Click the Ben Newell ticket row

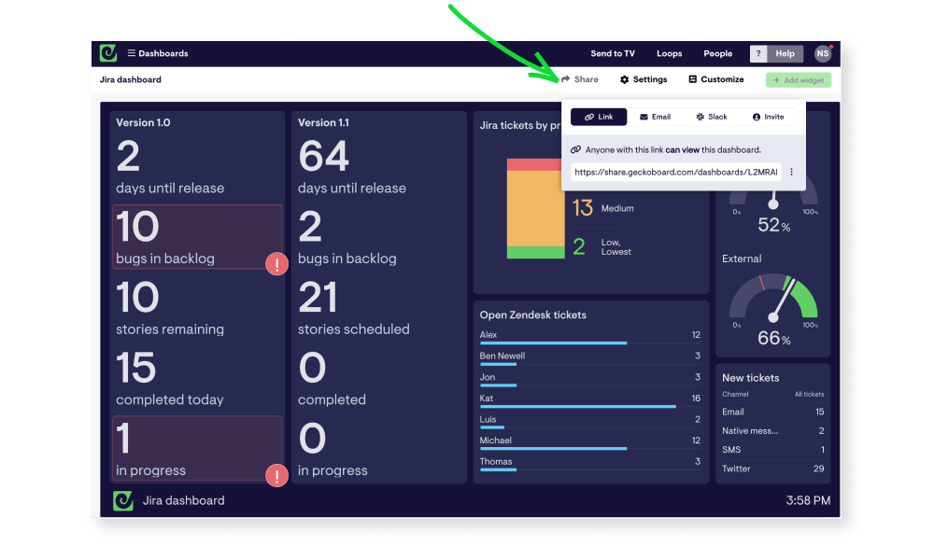click(589, 357)
